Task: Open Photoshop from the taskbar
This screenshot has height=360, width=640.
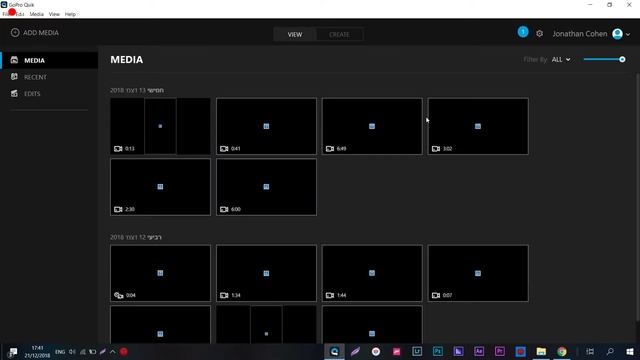Action: click(438, 351)
